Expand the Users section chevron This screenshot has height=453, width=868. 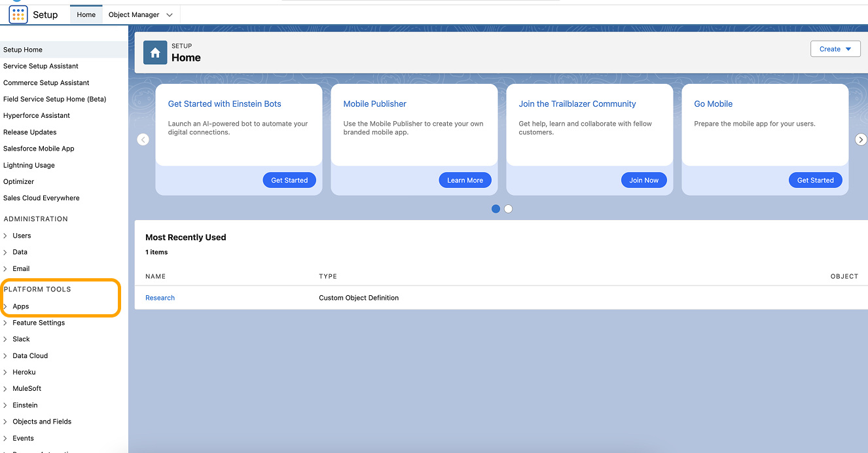pos(6,236)
